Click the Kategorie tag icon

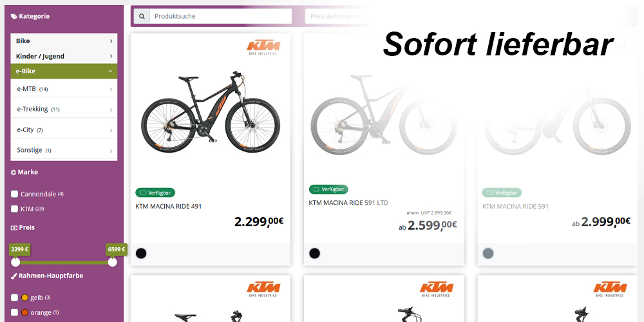point(14,17)
